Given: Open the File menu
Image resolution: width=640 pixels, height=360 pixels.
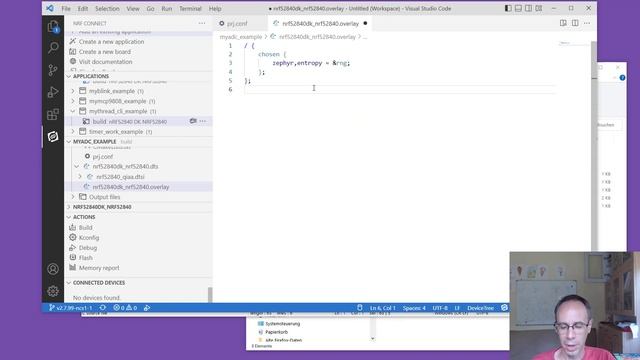Looking at the screenshot, I should coord(66,9).
